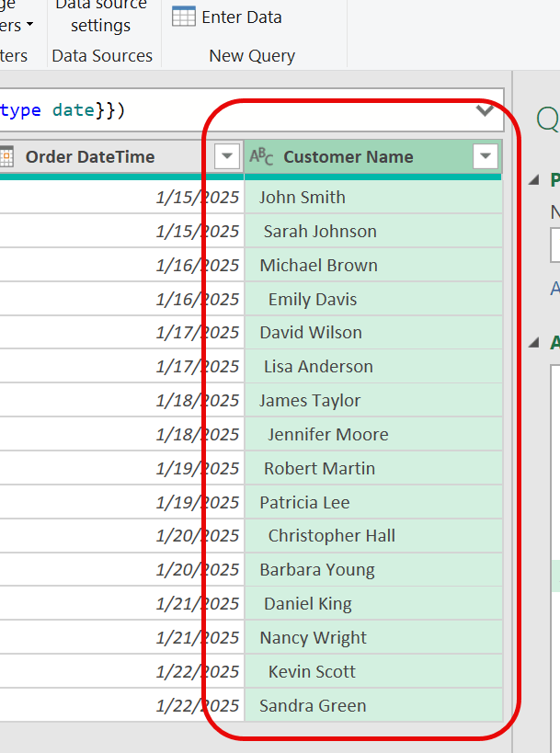Open the Customer Name filter dropdown
The height and width of the screenshot is (753, 560).
pyautogui.click(x=486, y=156)
